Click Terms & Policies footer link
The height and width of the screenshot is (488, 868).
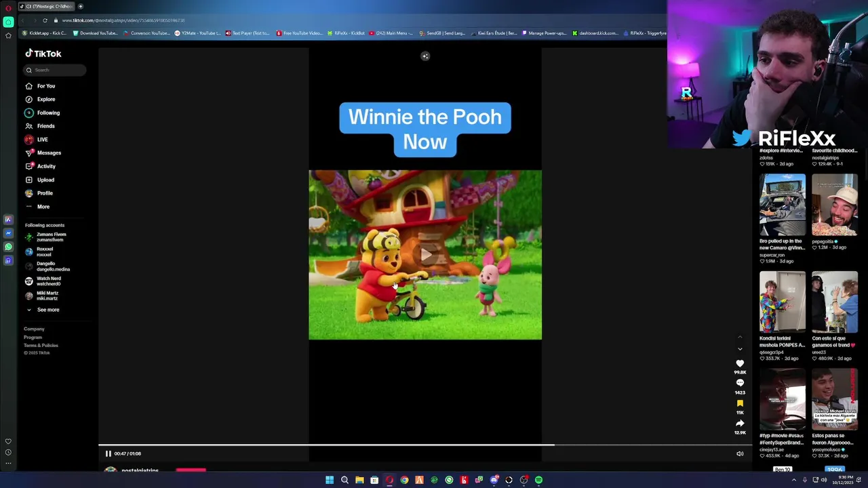click(41, 346)
